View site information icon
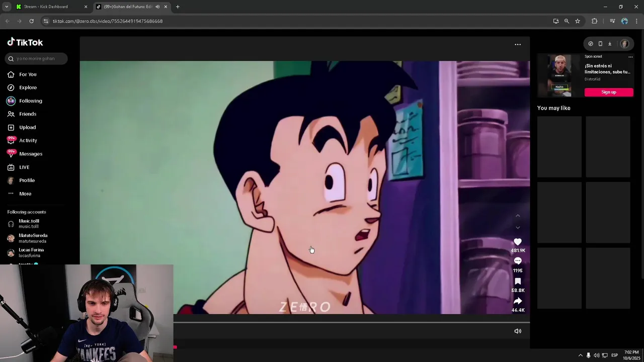The image size is (644, 362). coord(46,21)
